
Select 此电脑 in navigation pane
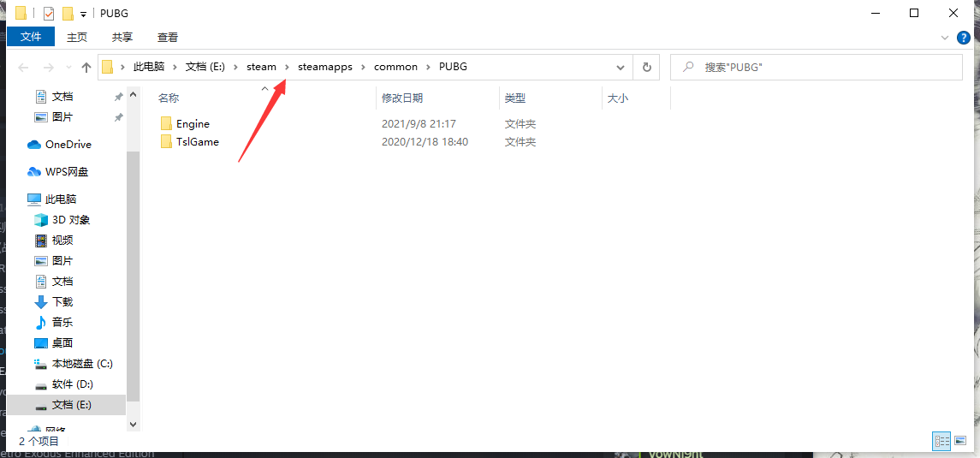[61, 199]
